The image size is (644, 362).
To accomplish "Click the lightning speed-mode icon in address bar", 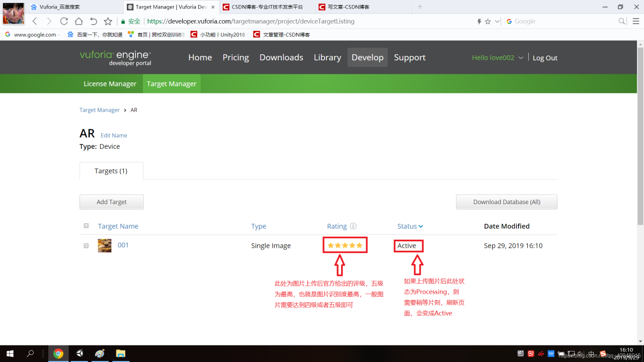I will coord(479,22).
